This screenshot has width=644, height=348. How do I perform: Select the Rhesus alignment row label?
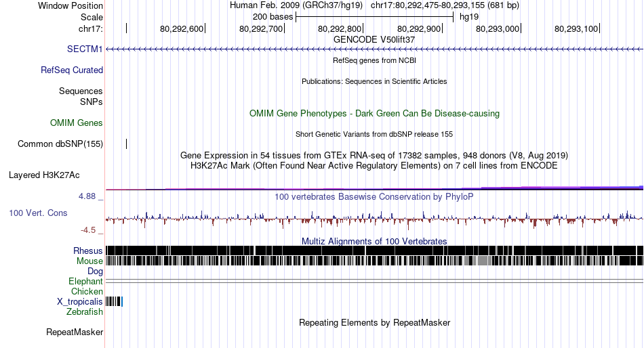(x=88, y=251)
